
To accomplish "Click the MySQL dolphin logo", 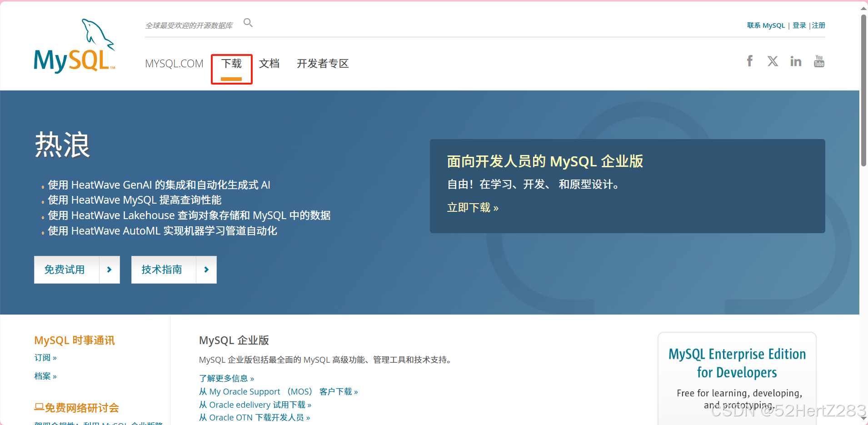I will tap(75, 45).
